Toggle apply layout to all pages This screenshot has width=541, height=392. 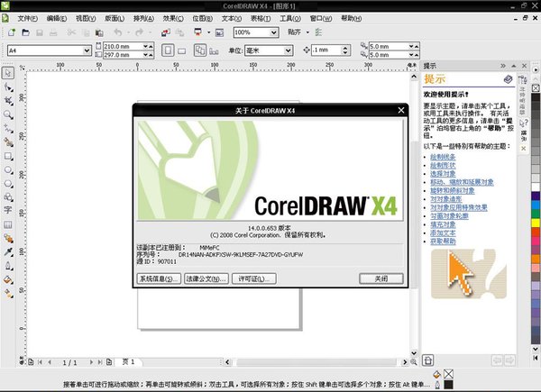click(200, 50)
